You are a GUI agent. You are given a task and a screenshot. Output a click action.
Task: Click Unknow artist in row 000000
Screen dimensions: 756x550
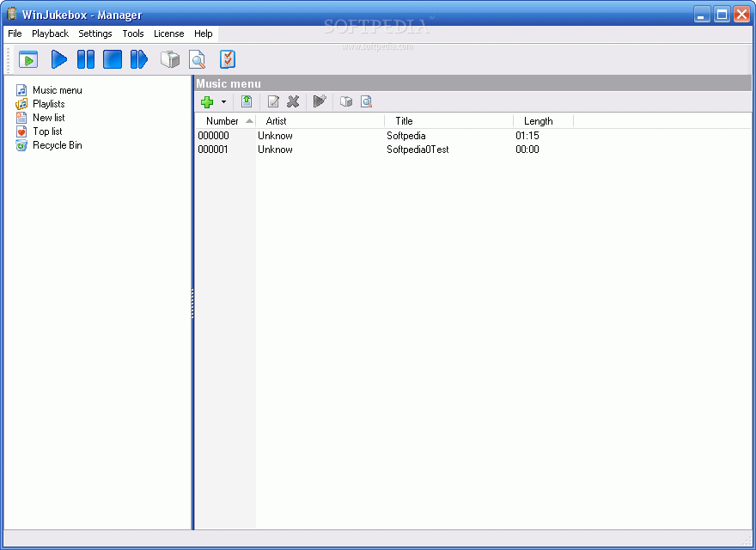click(x=275, y=136)
